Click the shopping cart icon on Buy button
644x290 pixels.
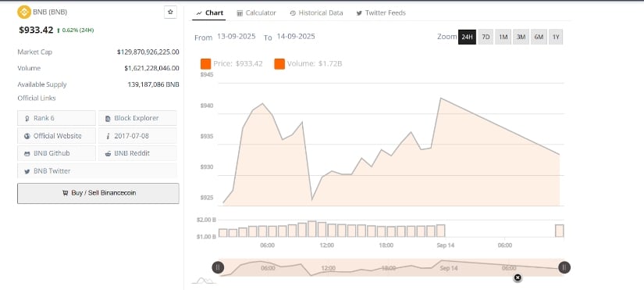coord(65,193)
